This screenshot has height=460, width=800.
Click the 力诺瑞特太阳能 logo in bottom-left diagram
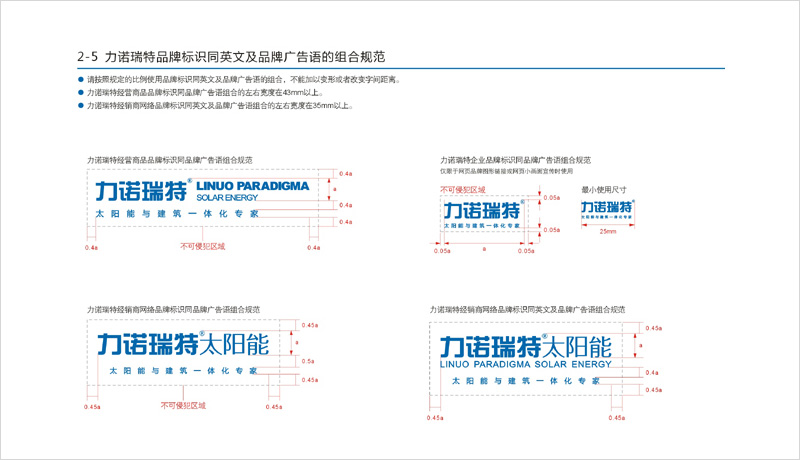183,344
